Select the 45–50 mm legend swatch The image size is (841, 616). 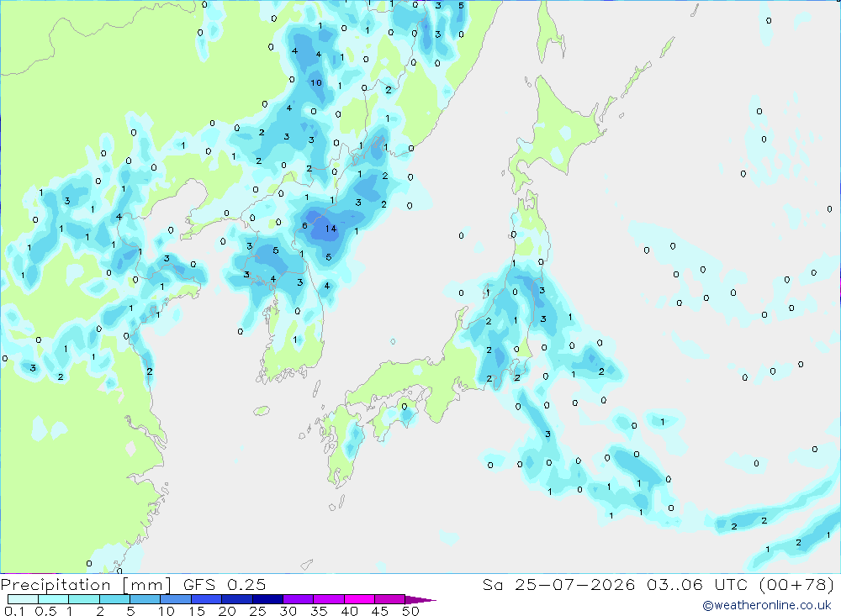[x=390, y=599]
